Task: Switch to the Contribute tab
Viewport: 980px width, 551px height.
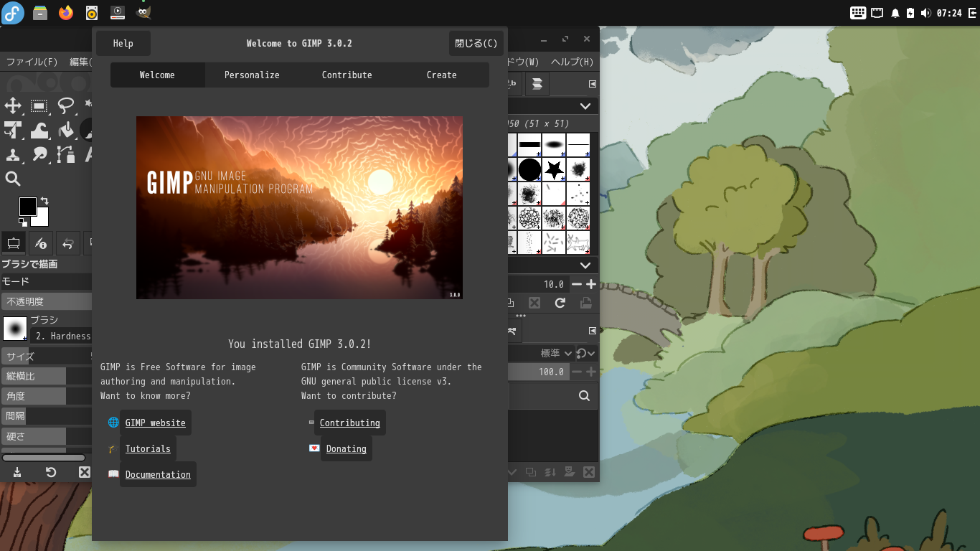Action: click(347, 75)
